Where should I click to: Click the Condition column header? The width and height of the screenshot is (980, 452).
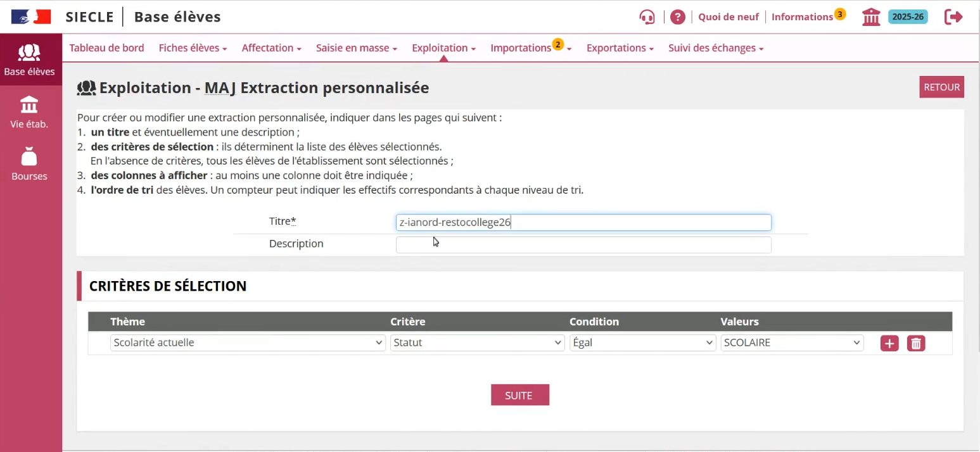pos(594,322)
